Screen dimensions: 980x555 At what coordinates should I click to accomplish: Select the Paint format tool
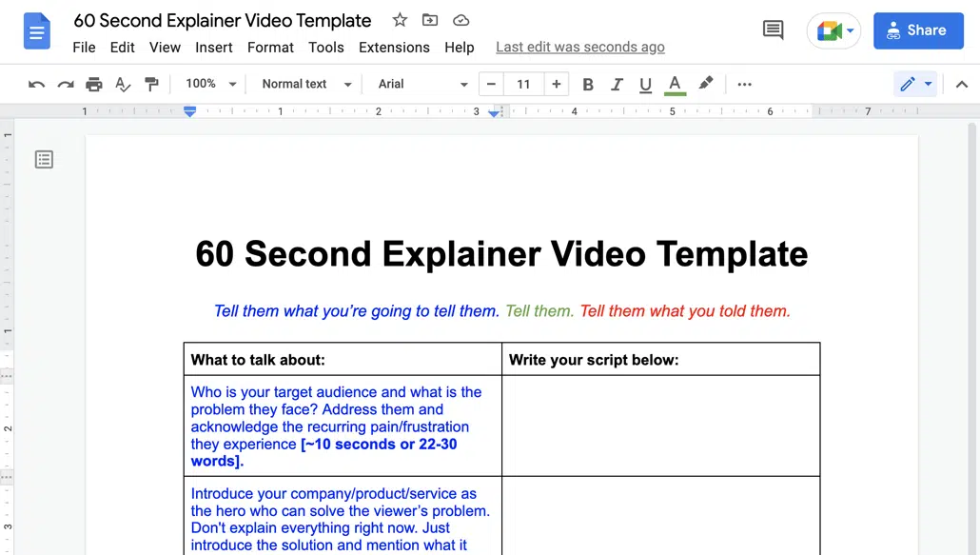(x=151, y=84)
